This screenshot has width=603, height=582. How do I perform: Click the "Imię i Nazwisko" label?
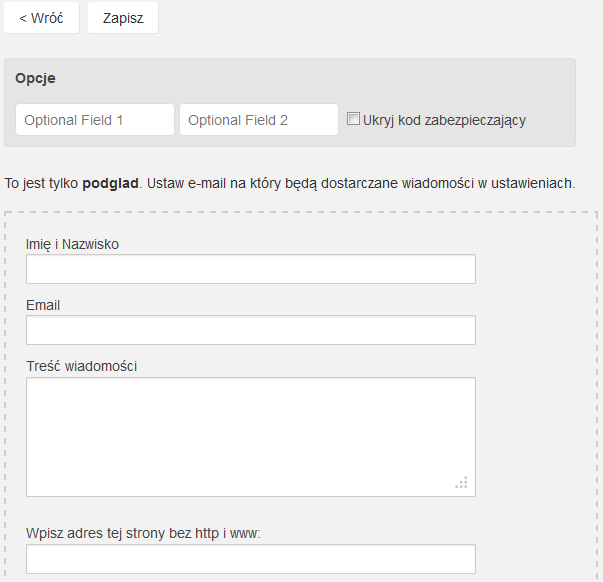[x=79, y=243]
